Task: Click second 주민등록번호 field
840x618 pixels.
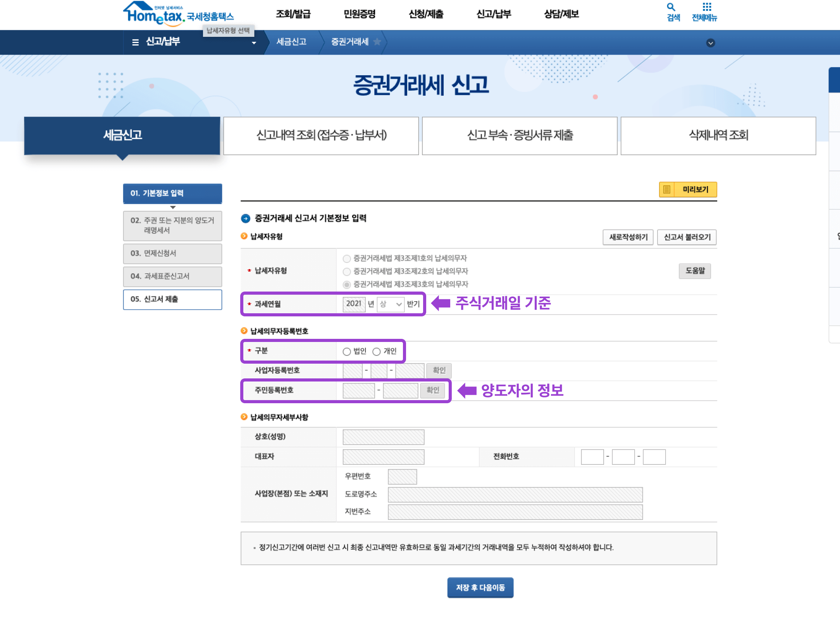Action: 400,391
